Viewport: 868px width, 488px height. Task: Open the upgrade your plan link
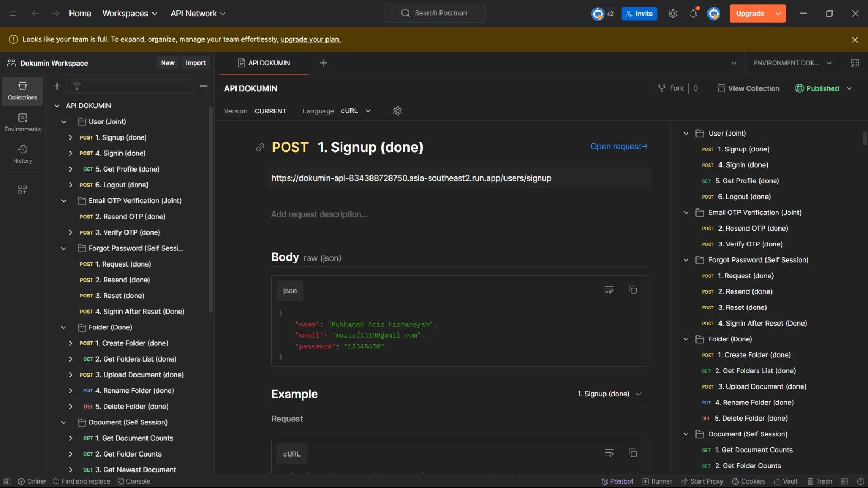pos(310,40)
